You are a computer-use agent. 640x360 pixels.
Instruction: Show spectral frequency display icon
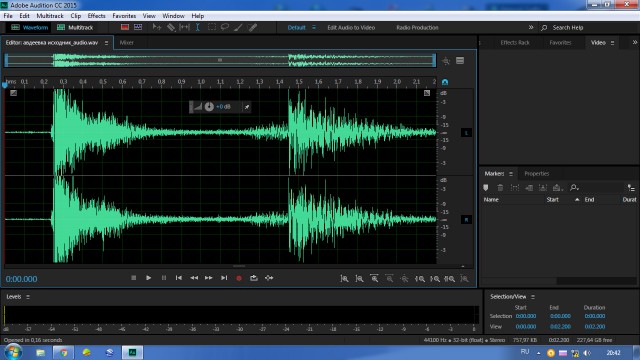[125, 27]
